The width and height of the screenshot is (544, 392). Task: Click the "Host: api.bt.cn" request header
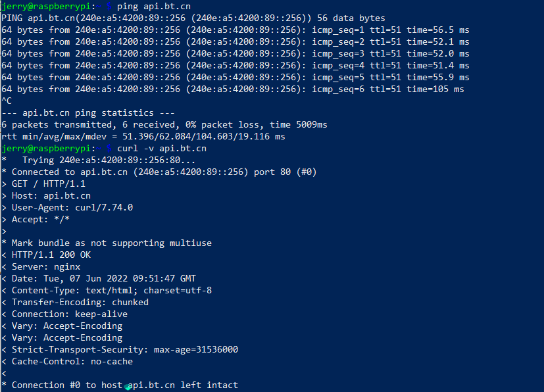click(51, 195)
